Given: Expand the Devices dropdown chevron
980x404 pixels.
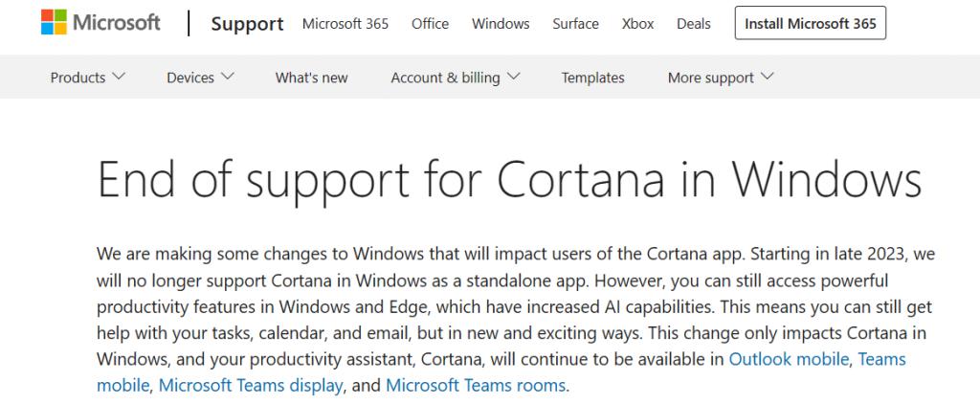Looking at the screenshot, I should coord(228,77).
